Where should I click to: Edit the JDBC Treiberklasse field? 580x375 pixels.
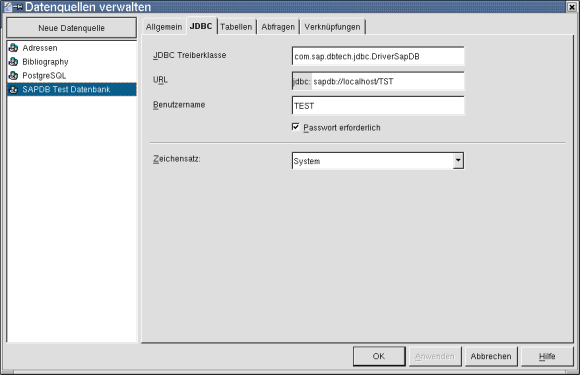(378, 56)
